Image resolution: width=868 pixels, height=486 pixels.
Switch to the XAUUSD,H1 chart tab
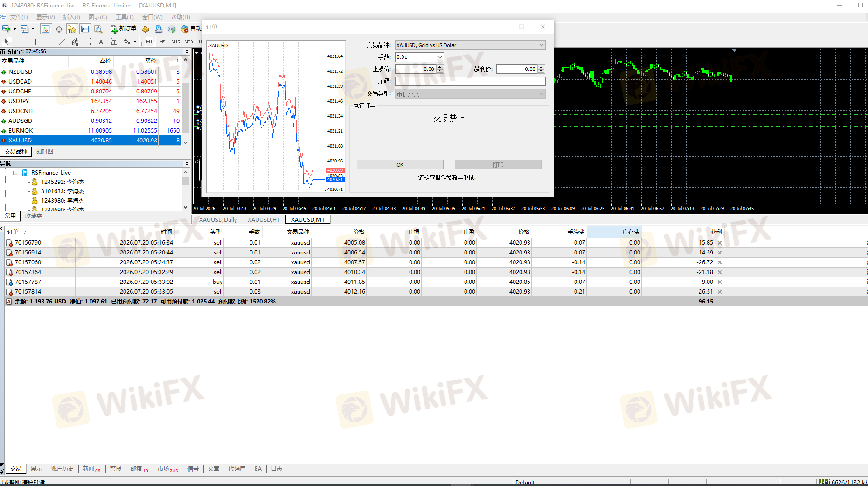coord(264,220)
